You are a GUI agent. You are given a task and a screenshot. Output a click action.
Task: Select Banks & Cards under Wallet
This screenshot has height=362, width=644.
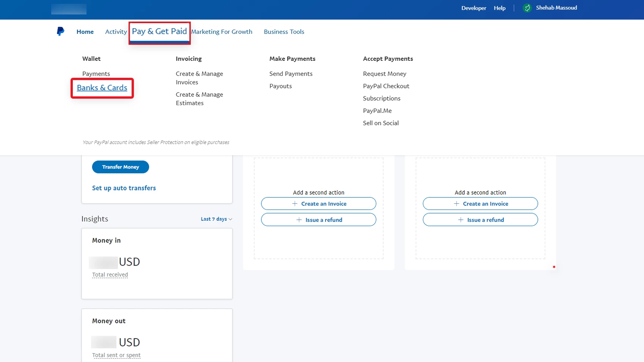click(102, 88)
